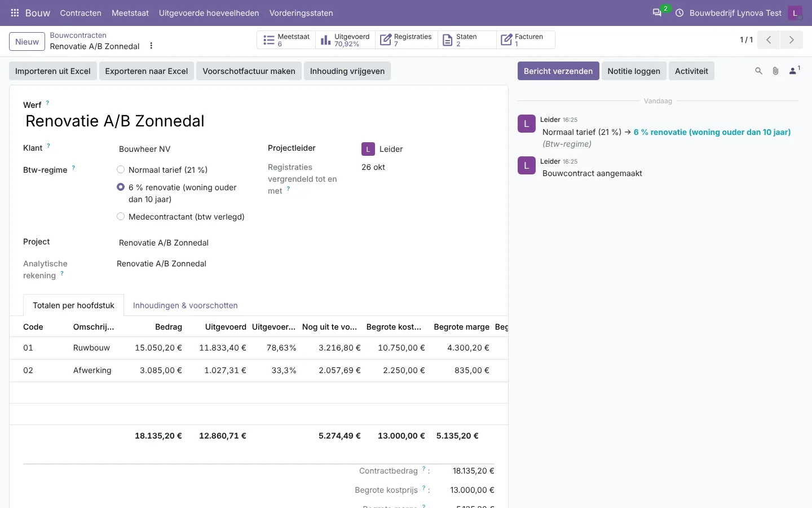Open the Uitgevoerd 70,92% stat button
The image size is (812, 508).
click(345, 40)
